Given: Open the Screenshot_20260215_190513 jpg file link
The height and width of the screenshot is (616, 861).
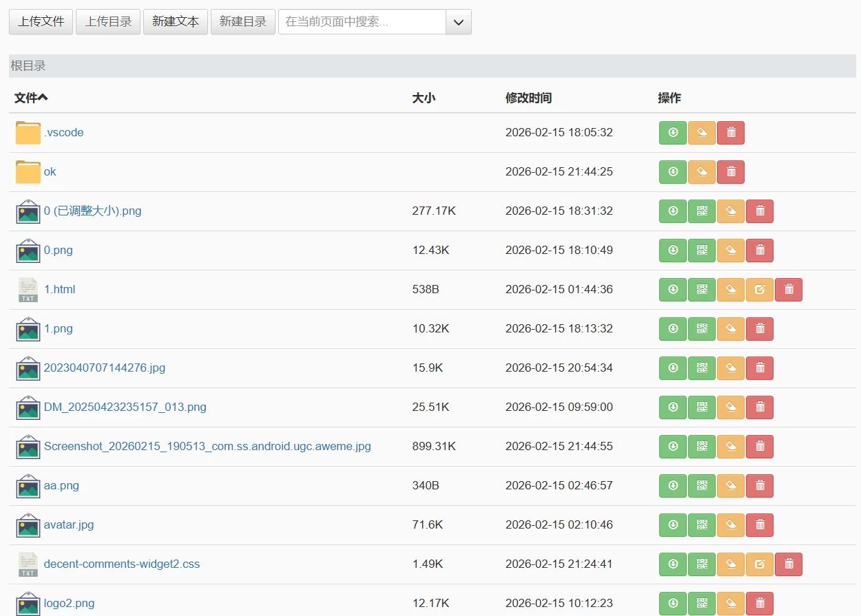Looking at the screenshot, I should pyautogui.click(x=207, y=447).
